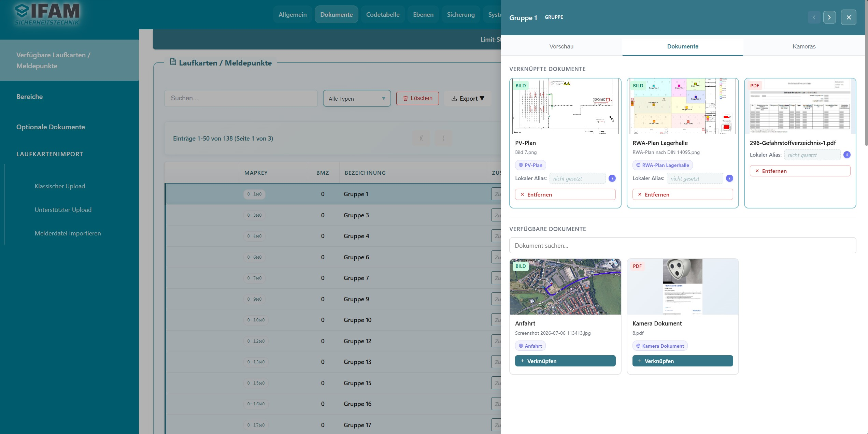Open the Codetabelle top menu

click(x=383, y=15)
